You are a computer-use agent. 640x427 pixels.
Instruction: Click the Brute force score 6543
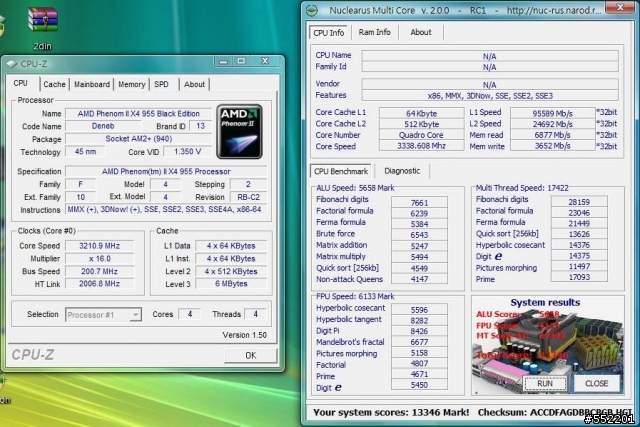tap(419, 235)
